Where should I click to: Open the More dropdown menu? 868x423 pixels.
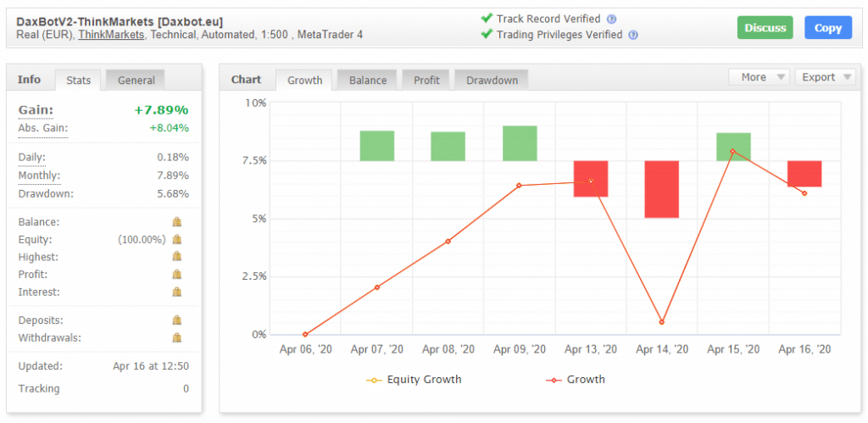(759, 77)
